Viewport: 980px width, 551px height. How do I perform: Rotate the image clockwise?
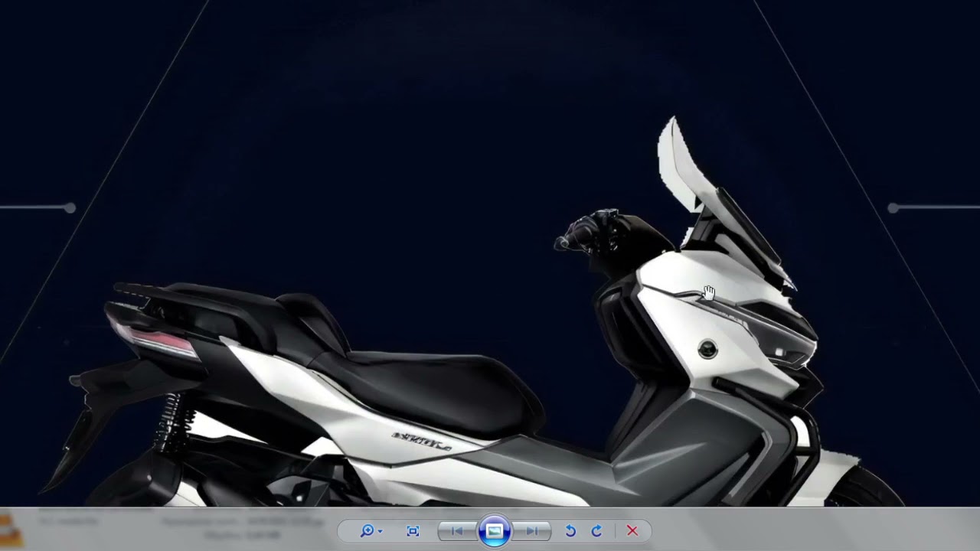click(x=596, y=530)
